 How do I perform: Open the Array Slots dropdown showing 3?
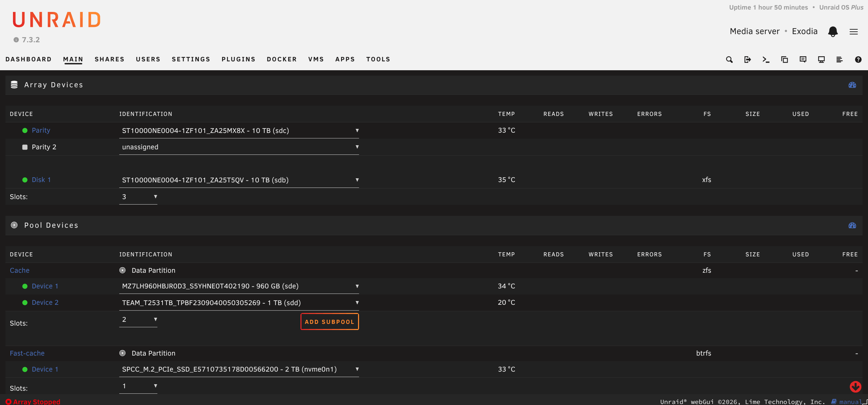point(138,197)
